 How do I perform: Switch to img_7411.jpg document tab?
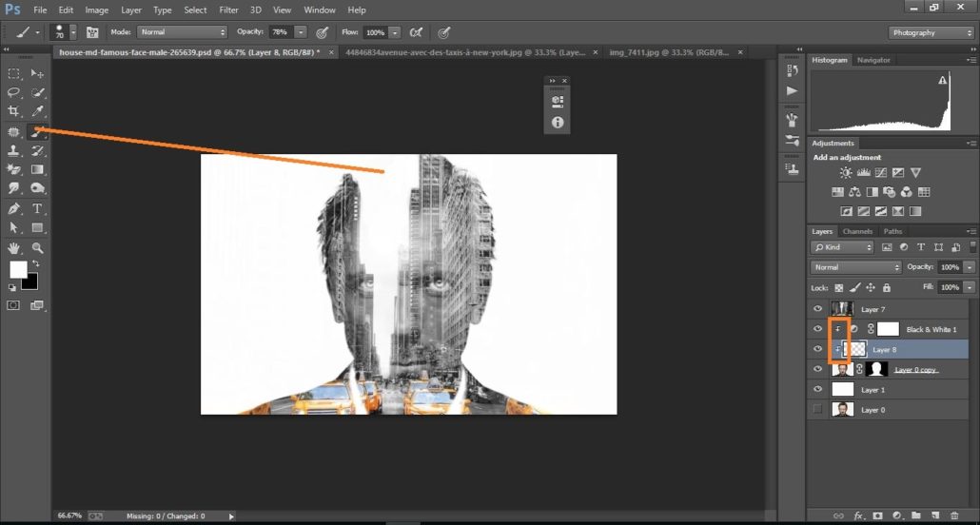point(669,52)
